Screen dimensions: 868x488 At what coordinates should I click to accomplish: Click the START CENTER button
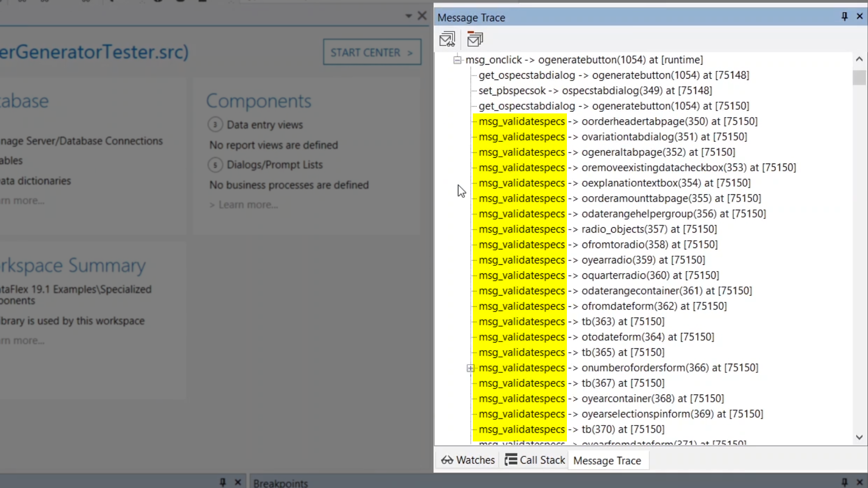point(372,52)
